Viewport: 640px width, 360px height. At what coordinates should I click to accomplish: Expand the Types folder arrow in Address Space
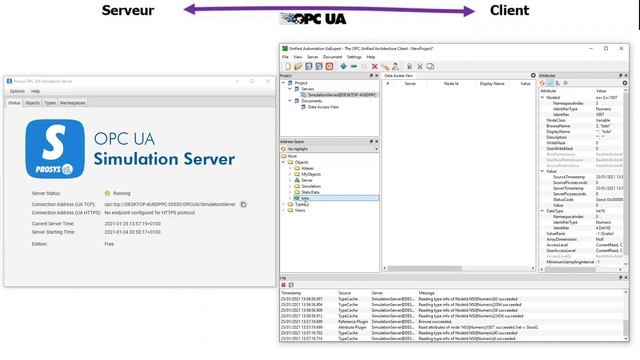pos(283,204)
